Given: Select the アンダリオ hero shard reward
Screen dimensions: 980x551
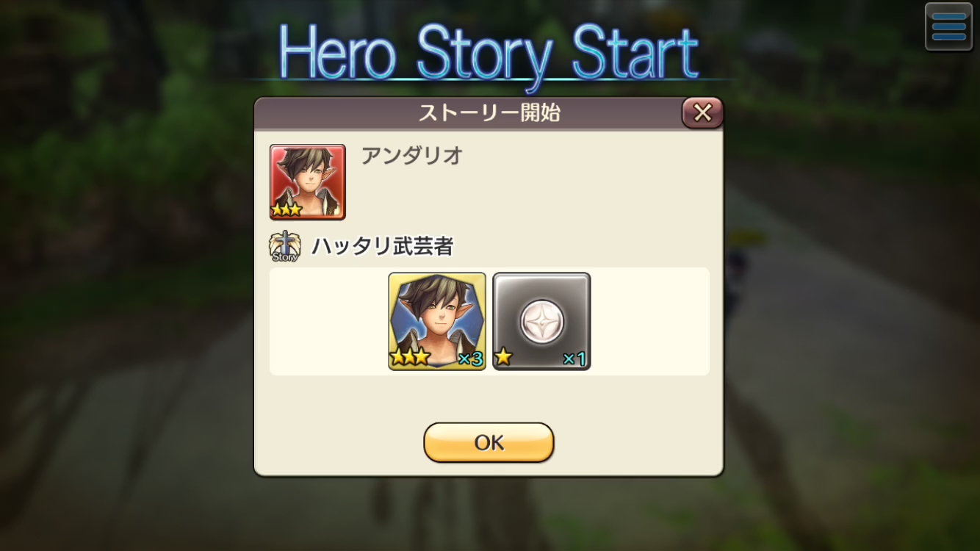Looking at the screenshot, I should point(437,321).
